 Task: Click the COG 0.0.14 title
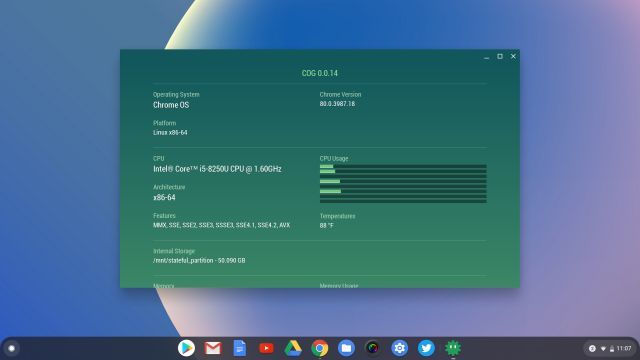pos(320,73)
